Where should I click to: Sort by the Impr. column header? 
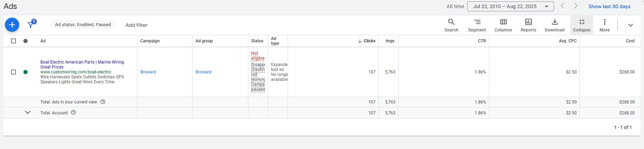coord(390,41)
